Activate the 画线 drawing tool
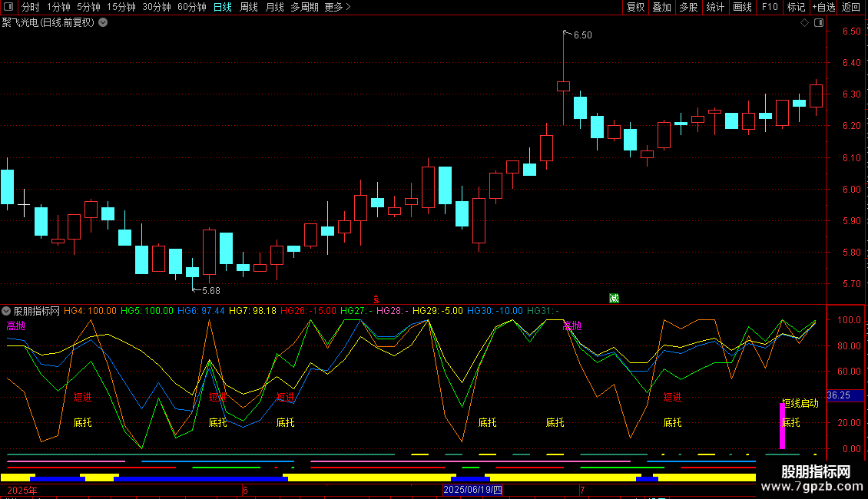This screenshot has width=868, height=499. [742, 7]
